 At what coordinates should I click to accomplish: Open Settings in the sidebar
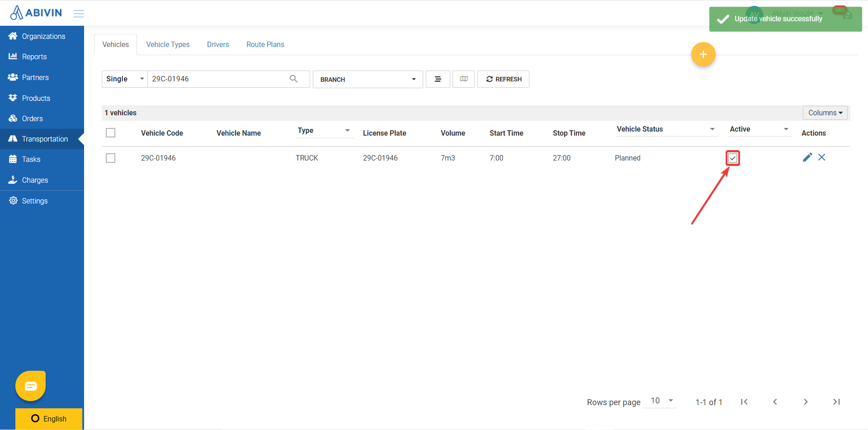tap(42, 201)
